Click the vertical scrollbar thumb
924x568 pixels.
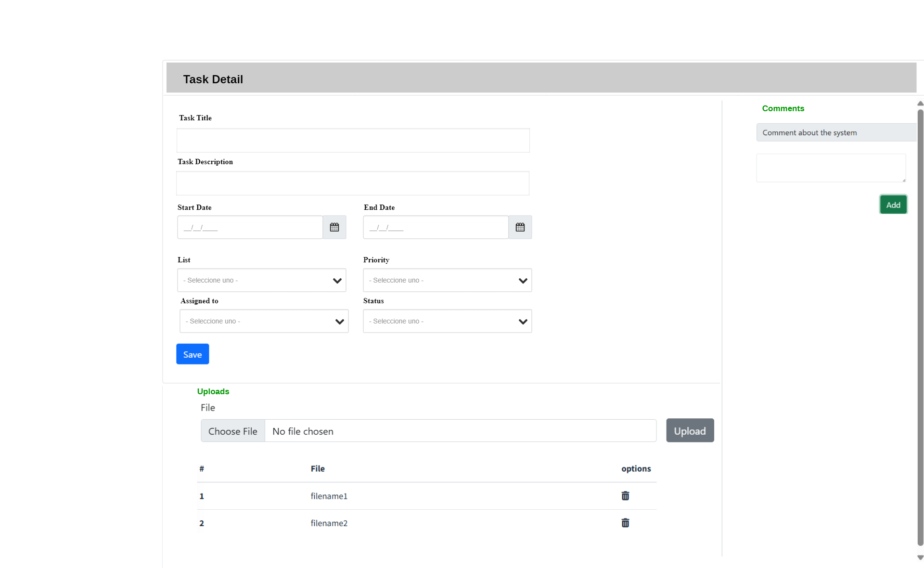click(x=920, y=327)
